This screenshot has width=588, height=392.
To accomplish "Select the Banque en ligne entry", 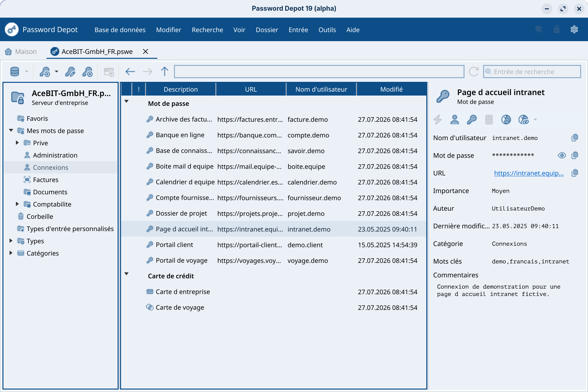I will pos(274,135).
